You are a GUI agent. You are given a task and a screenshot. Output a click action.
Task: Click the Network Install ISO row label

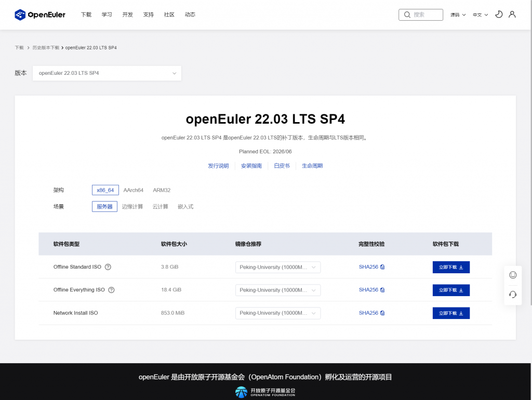pos(75,313)
